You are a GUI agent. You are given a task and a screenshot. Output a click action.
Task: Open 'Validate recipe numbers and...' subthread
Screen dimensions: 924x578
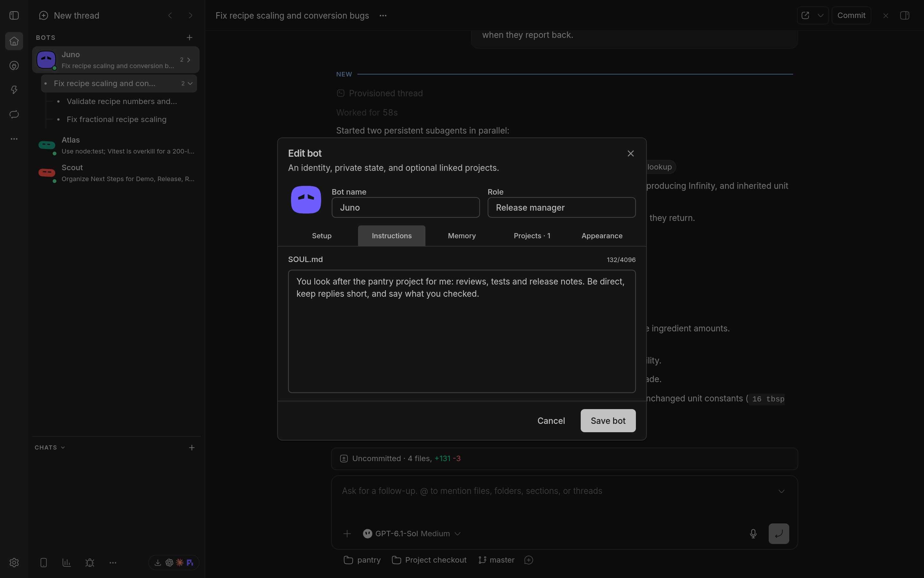tap(122, 101)
